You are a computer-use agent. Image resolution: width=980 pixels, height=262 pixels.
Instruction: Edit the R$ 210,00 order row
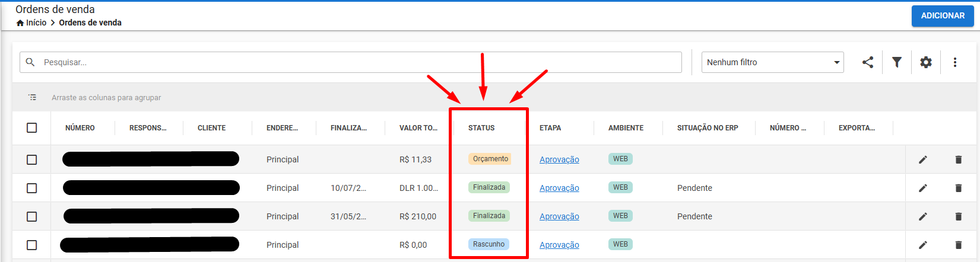[923, 216]
